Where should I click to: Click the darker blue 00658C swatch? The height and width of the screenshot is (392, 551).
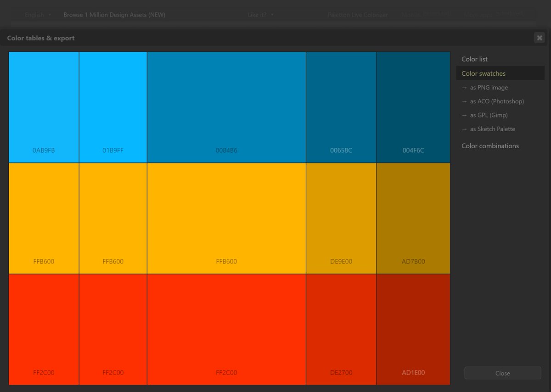pyautogui.click(x=341, y=107)
